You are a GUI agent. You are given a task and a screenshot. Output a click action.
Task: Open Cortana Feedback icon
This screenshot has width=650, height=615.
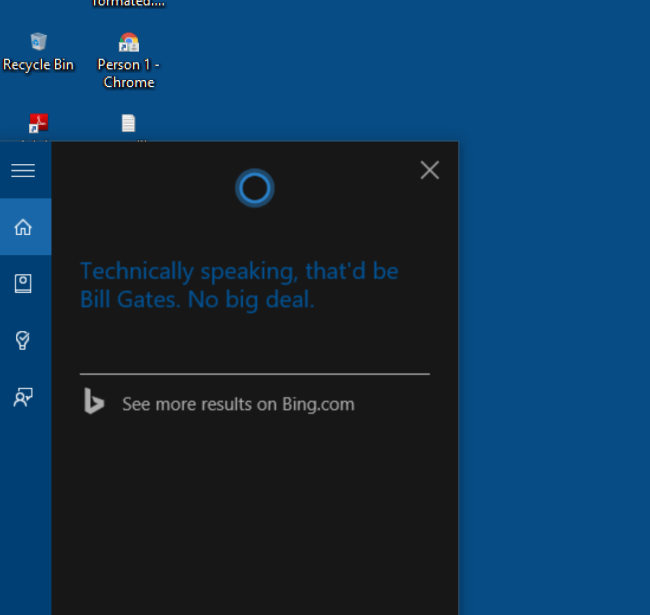point(23,397)
